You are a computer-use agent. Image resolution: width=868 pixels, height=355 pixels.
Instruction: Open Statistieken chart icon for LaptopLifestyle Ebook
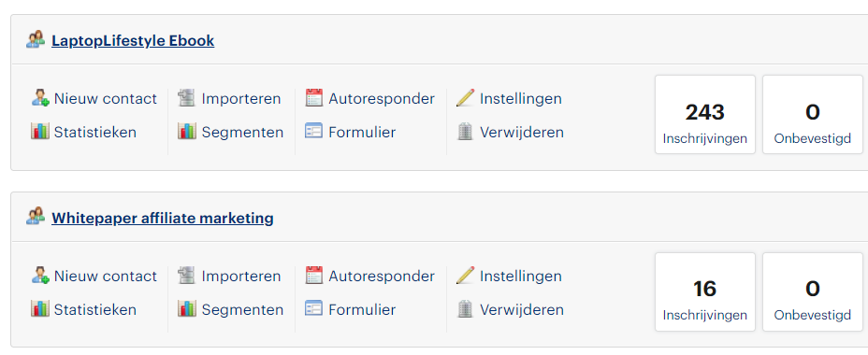40,132
